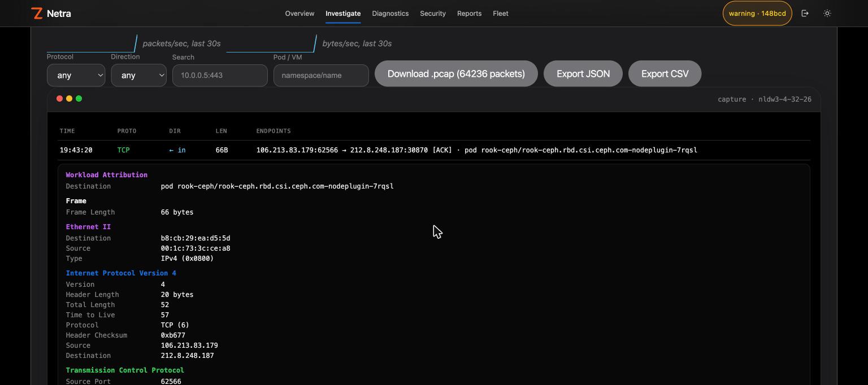
Task: Click the Export CSV button
Action: (x=665, y=74)
